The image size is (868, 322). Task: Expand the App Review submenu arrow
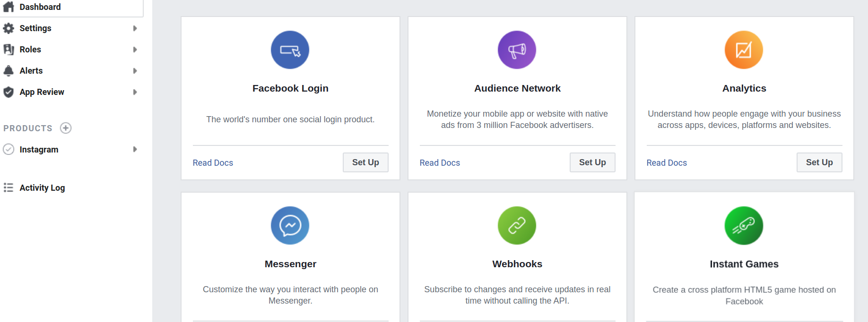tap(135, 92)
